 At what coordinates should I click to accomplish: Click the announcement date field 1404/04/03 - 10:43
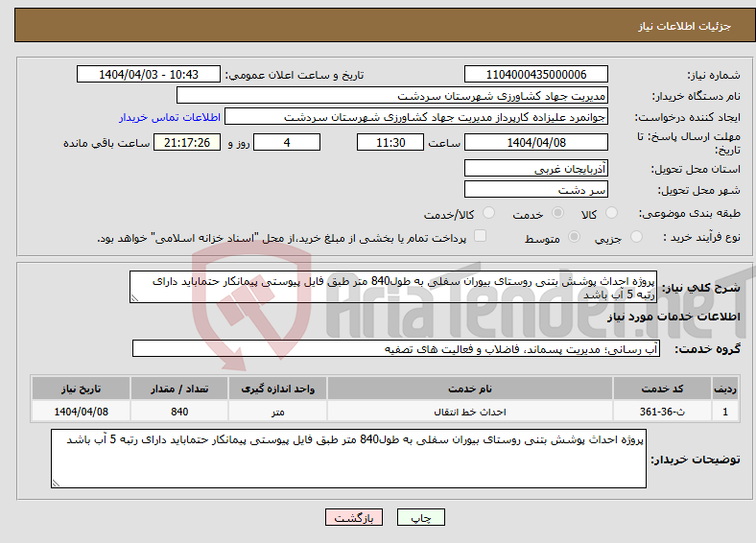[x=149, y=74]
